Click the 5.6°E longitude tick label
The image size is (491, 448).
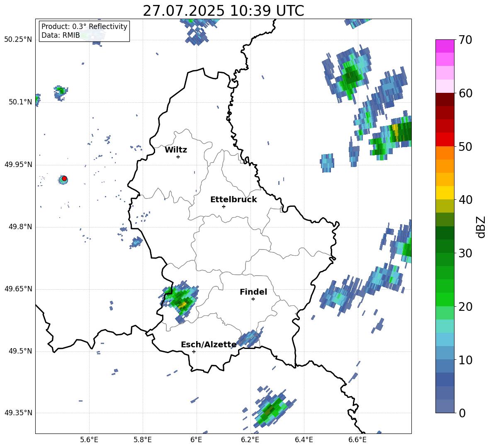tap(89, 440)
